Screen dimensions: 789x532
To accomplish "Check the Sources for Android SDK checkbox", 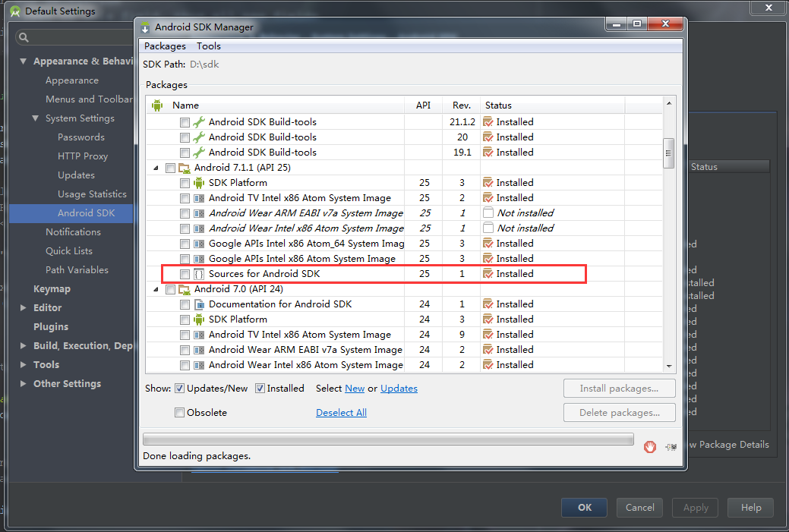I will pos(185,274).
